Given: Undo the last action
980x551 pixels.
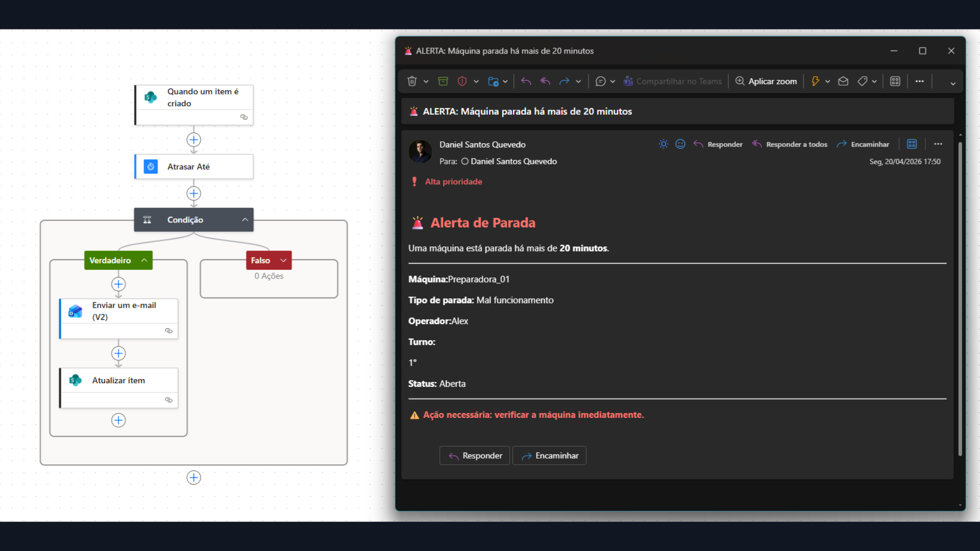Looking at the screenshot, I should [x=526, y=81].
